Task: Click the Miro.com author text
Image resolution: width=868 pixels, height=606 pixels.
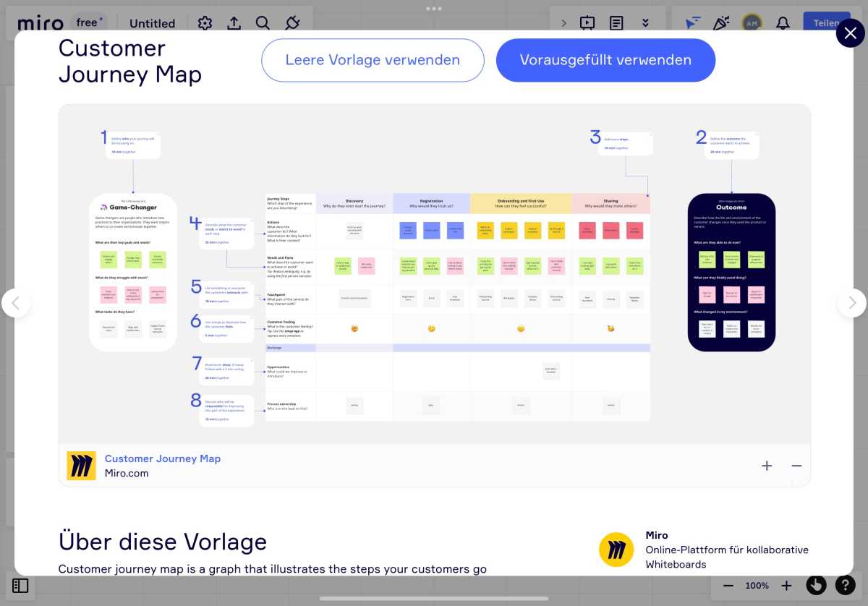Action: pos(127,474)
